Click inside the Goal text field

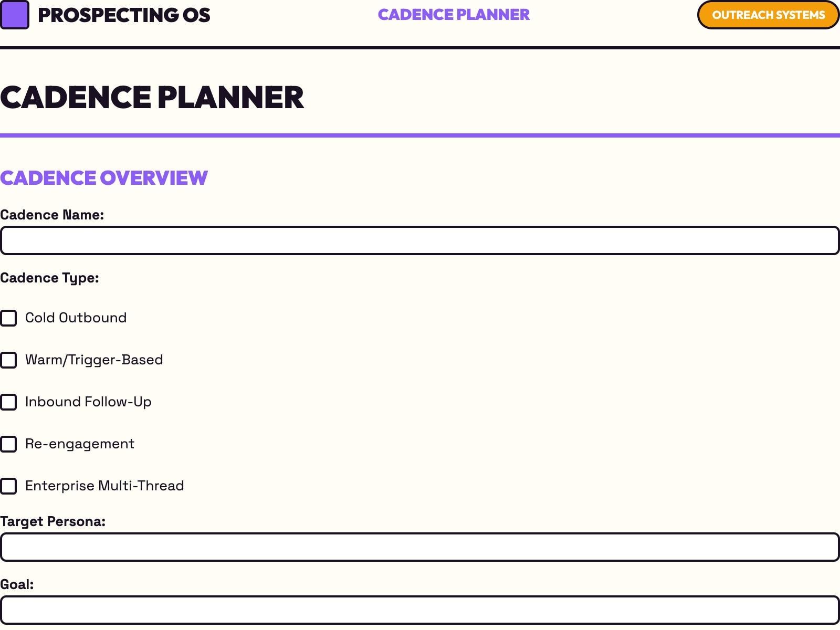(x=420, y=610)
